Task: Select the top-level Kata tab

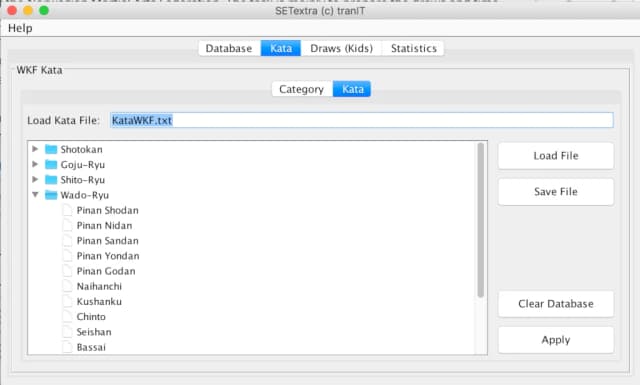Action: tap(281, 48)
